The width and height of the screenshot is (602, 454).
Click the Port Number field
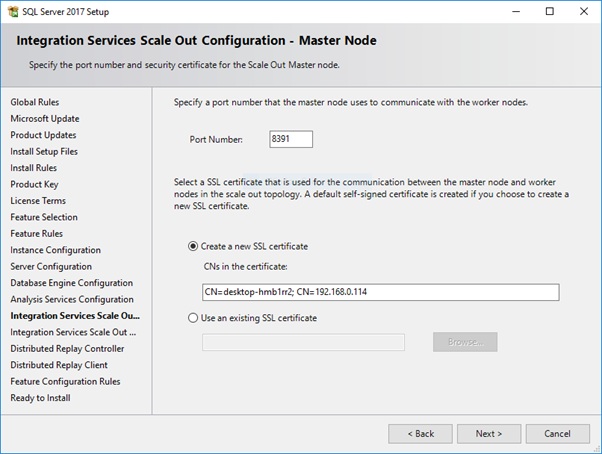point(291,139)
